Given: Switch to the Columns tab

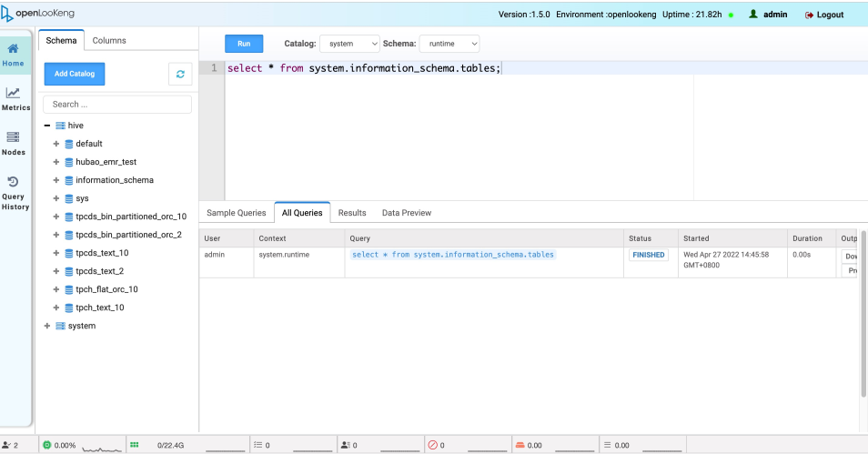Looking at the screenshot, I should (109, 40).
